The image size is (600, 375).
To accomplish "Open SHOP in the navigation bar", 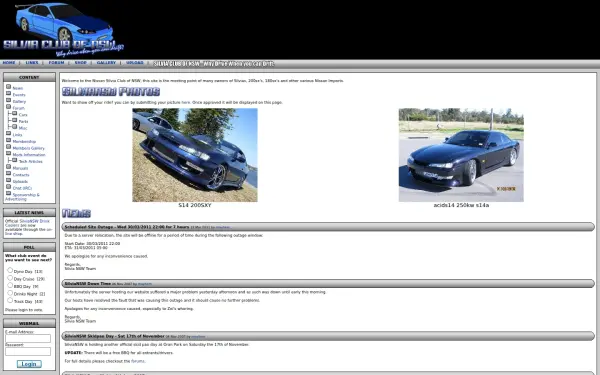I will (80, 63).
